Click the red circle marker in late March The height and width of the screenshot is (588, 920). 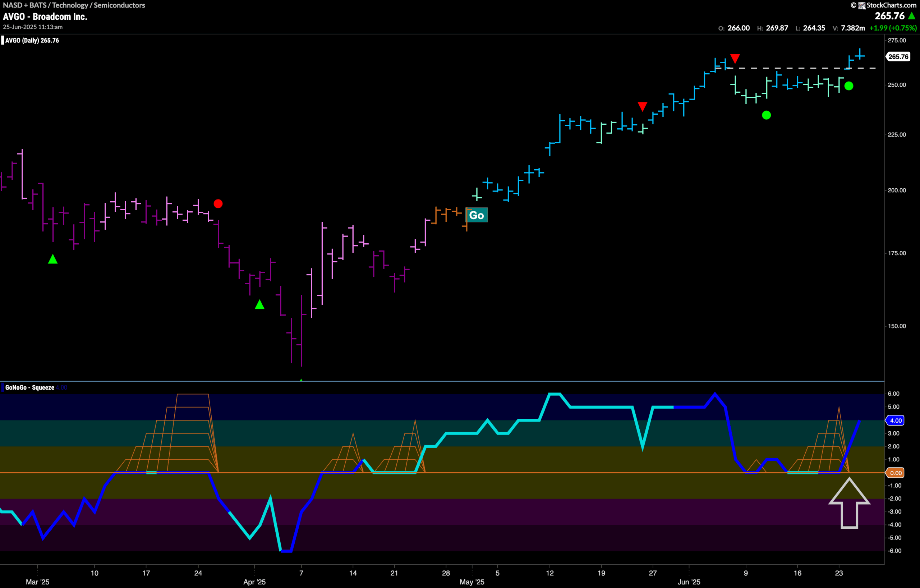218,204
